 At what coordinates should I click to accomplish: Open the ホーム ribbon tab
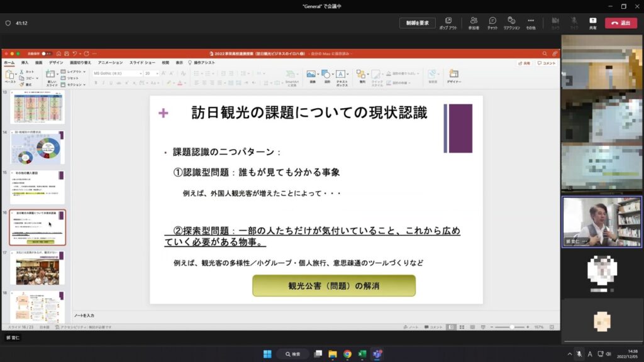point(9,63)
